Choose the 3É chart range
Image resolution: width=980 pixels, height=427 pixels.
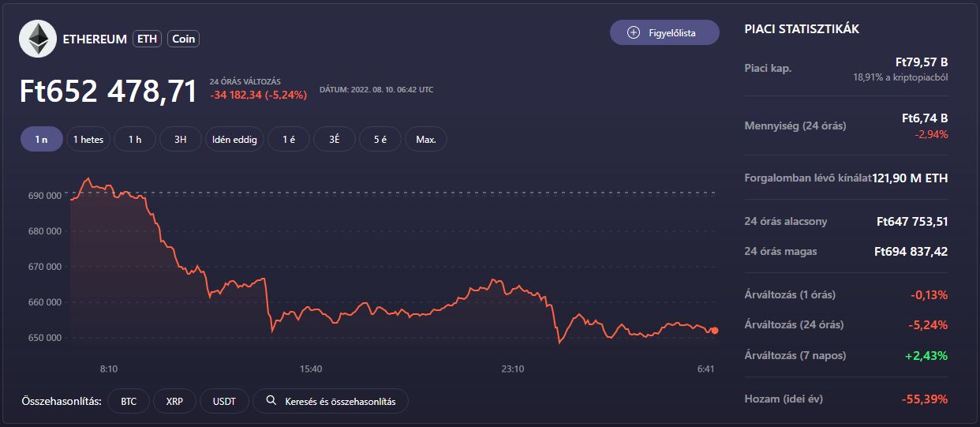[335, 140]
